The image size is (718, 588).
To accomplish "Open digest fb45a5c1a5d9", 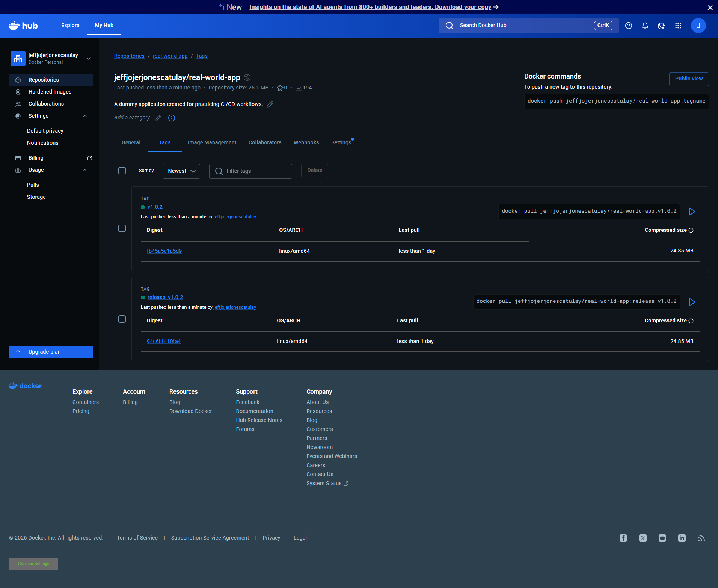I will (164, 251).
